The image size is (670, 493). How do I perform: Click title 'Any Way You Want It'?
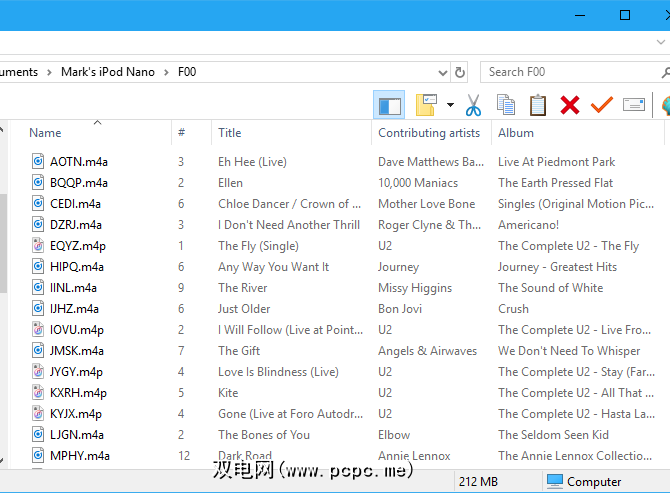273,267
